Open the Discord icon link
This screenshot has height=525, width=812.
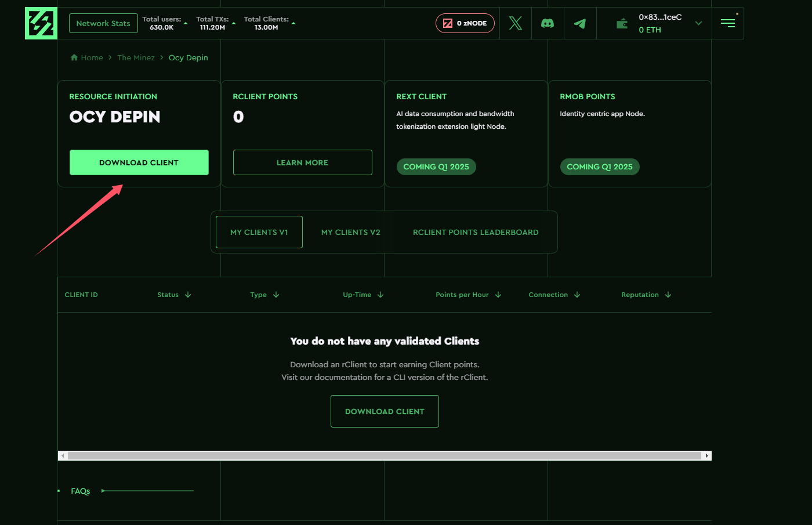548,23
